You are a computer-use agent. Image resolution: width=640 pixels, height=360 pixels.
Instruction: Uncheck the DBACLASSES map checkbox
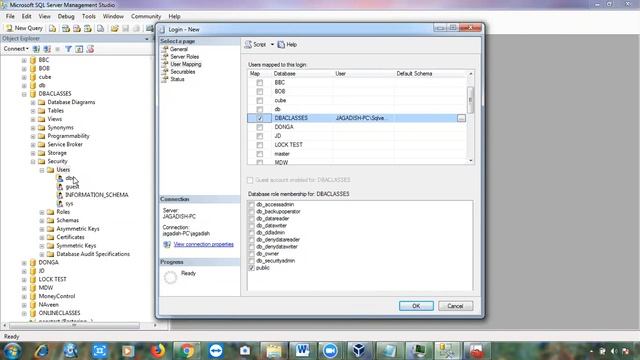coord(260,118)
